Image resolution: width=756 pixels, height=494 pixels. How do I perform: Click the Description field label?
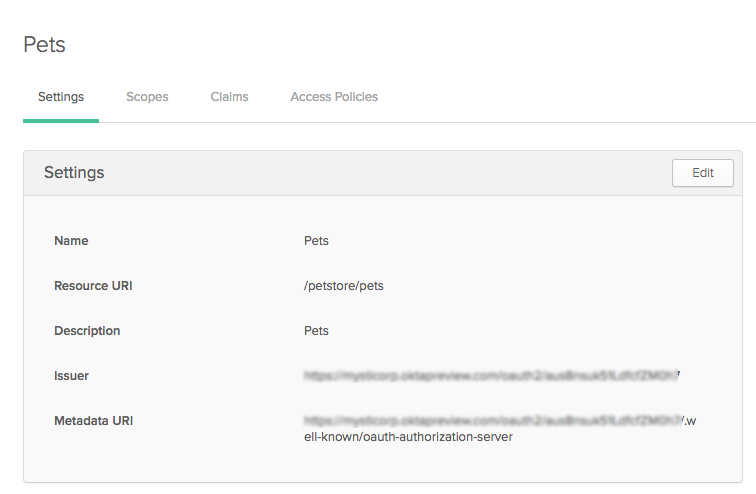pos(87,331)
